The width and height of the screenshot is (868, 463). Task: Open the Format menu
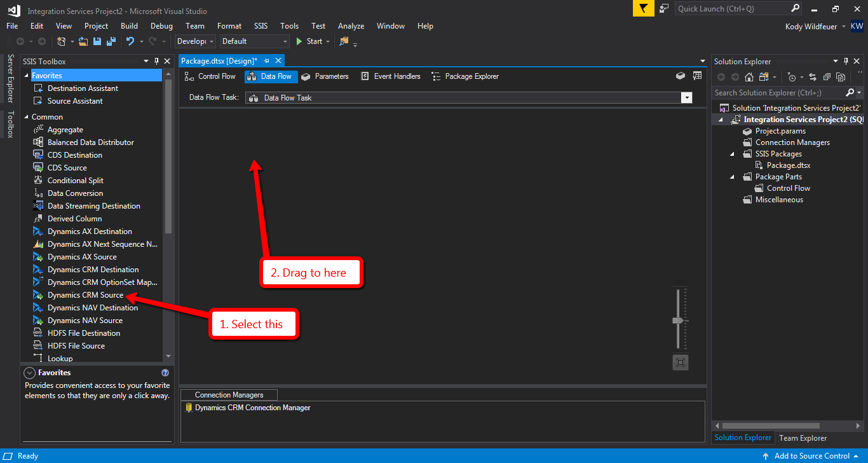tap(229, 26)
